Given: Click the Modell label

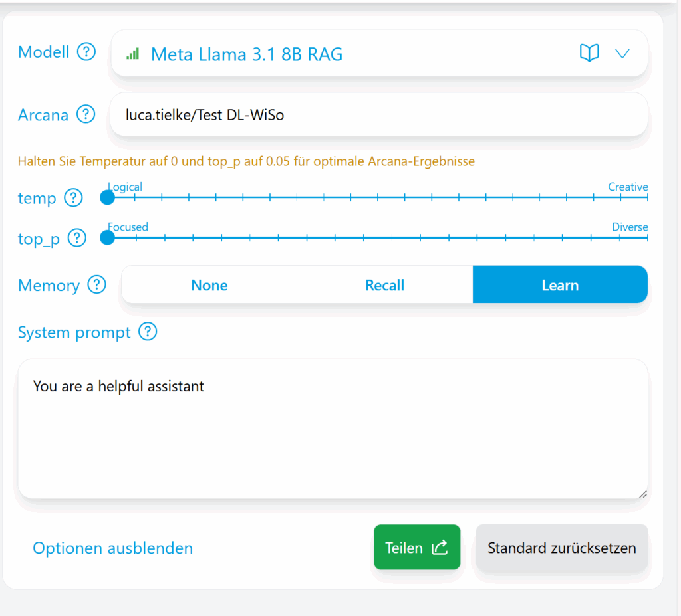Looking at the screenshot, I should (43, 52).
